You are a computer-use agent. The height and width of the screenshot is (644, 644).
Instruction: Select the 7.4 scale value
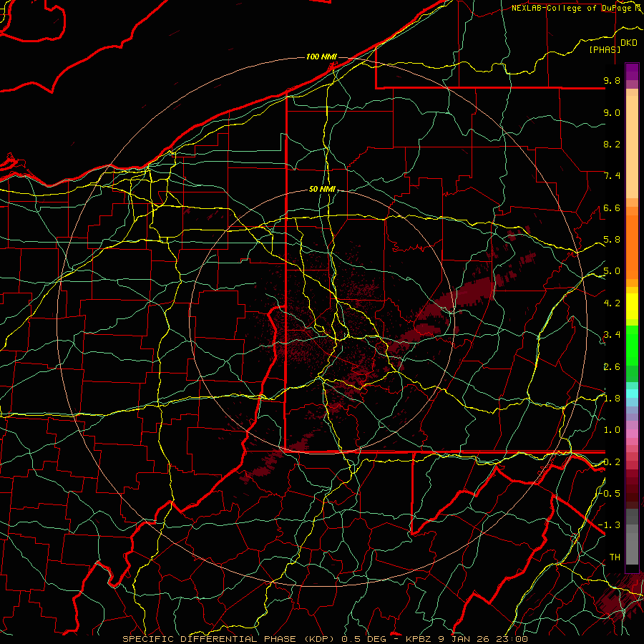coord(612,176)
